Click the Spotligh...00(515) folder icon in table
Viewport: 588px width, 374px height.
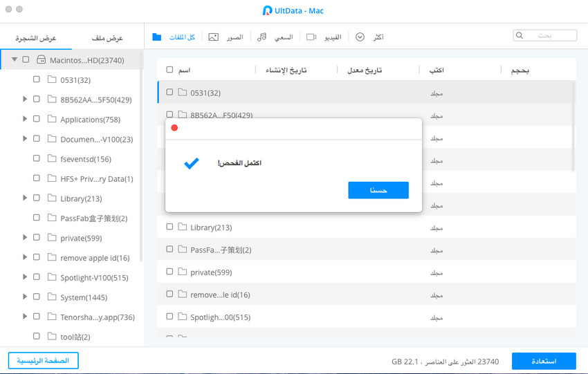click(x=182, y=317)
